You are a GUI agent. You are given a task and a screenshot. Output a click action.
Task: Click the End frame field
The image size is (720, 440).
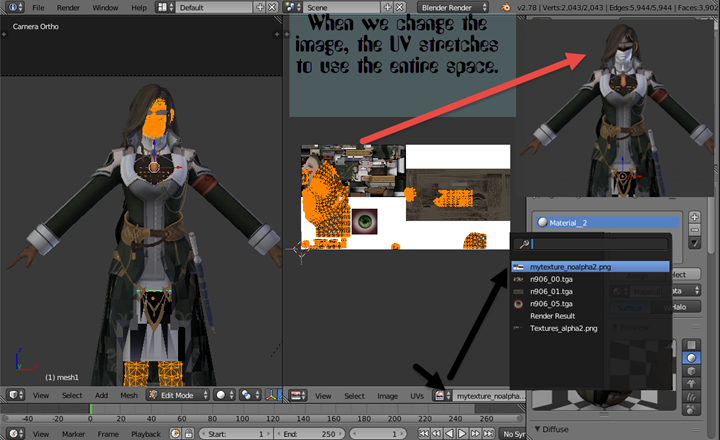click(x=309, y=434)
